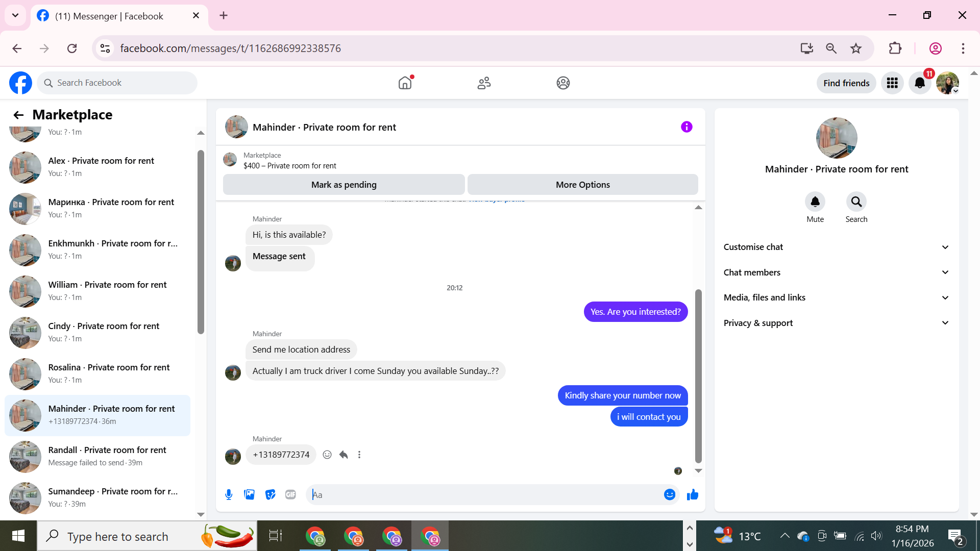Click the voice clip microphone icon
Viewport: 980px width, 551px height.
[229, 494]
